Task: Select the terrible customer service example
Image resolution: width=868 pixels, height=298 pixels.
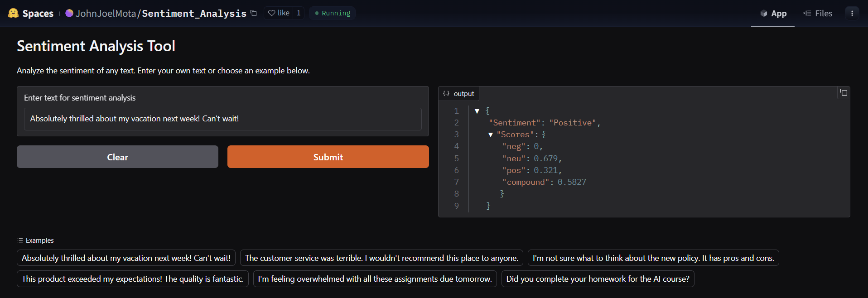Action: point(381,258)
